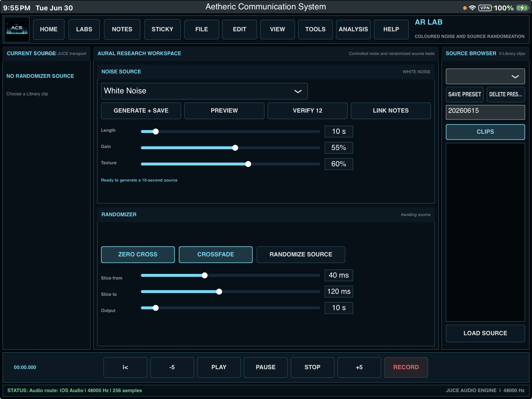532x399 pixels.
Task: Click the Slice from value 40 ms
Action: pos(339,275)
